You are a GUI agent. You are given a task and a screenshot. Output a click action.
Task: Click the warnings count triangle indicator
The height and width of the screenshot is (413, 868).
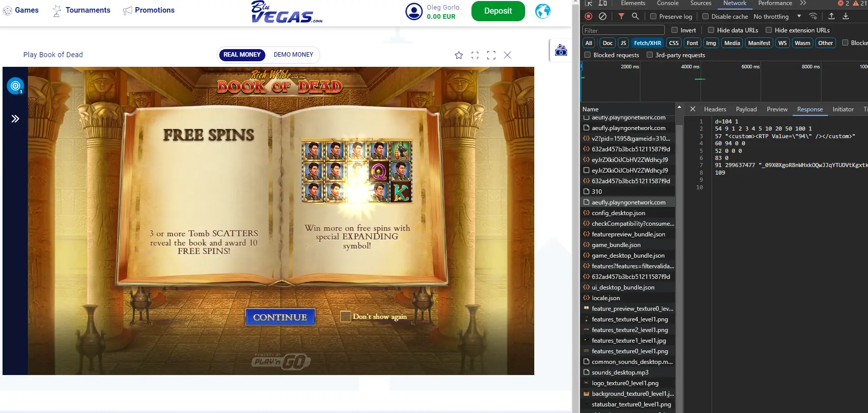pos(860,3)
